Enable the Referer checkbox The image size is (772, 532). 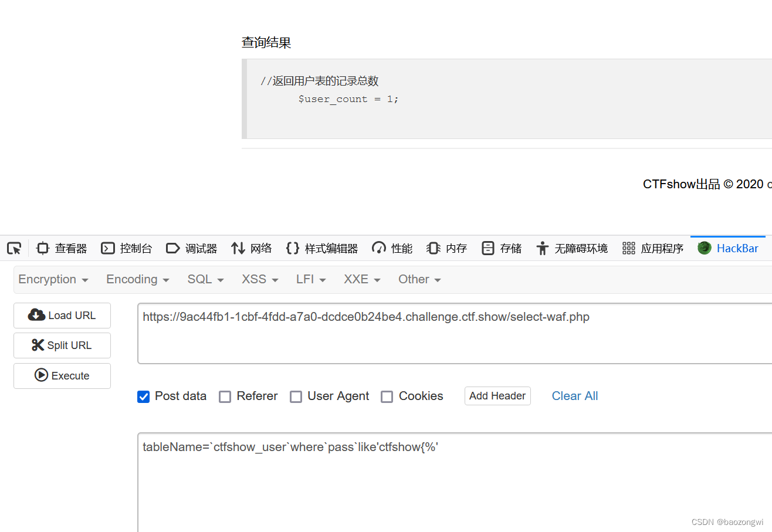225,397
